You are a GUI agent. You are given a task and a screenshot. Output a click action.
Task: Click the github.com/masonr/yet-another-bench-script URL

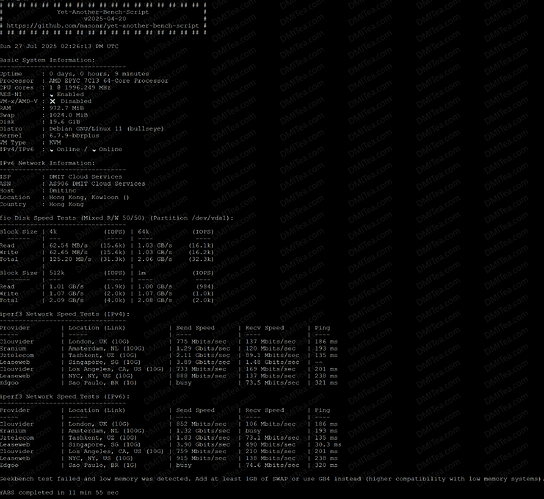(103, 26)
